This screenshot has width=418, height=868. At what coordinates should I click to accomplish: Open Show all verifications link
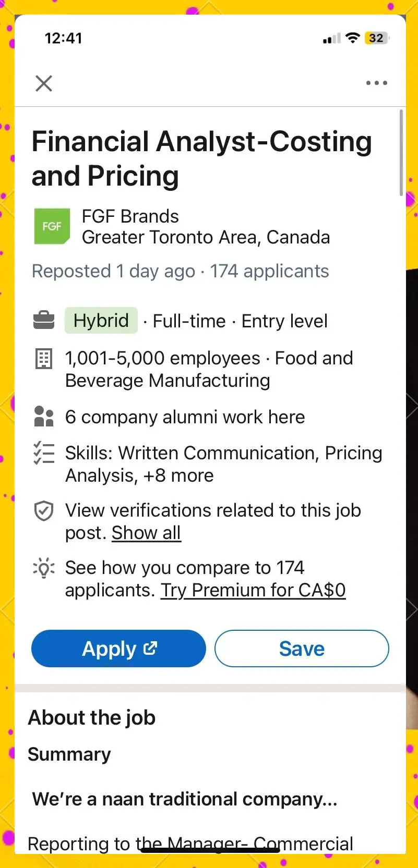point(146,533)
